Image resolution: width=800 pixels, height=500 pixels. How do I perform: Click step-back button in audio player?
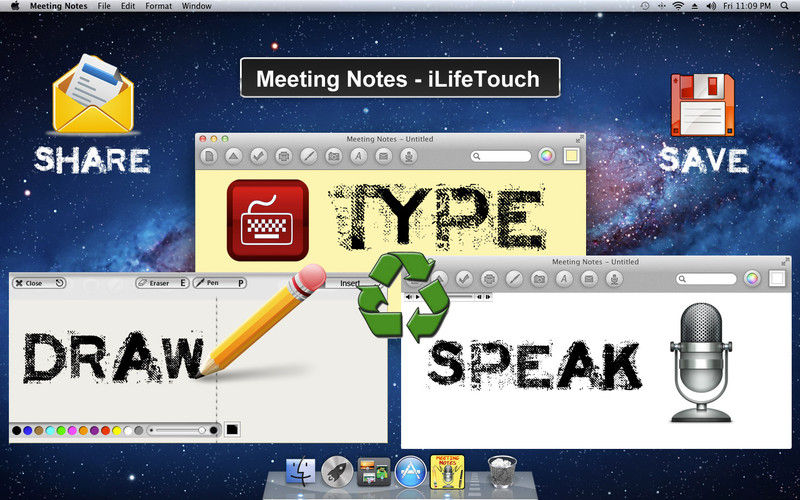pyautogui.click(x=480, y=296)
